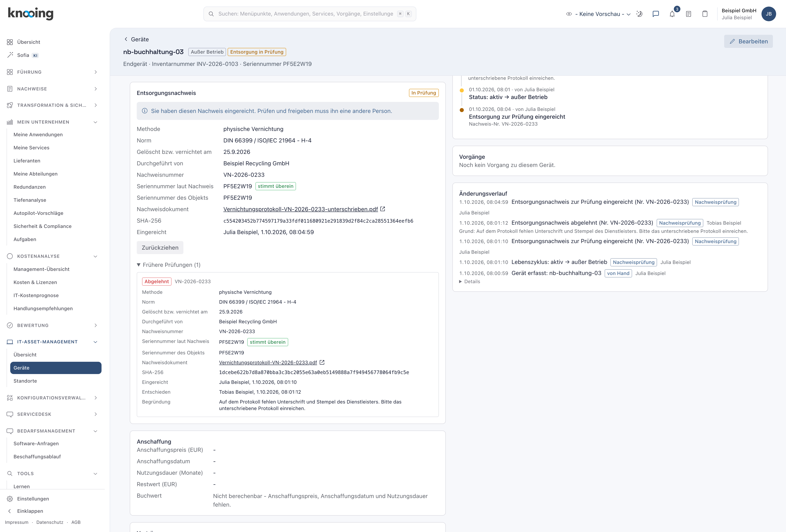Image resolution: width=786 pixels, height=532 pixels.
Task: Click SHA-256 hash starting with c554203452
Action: pos(318,221)
